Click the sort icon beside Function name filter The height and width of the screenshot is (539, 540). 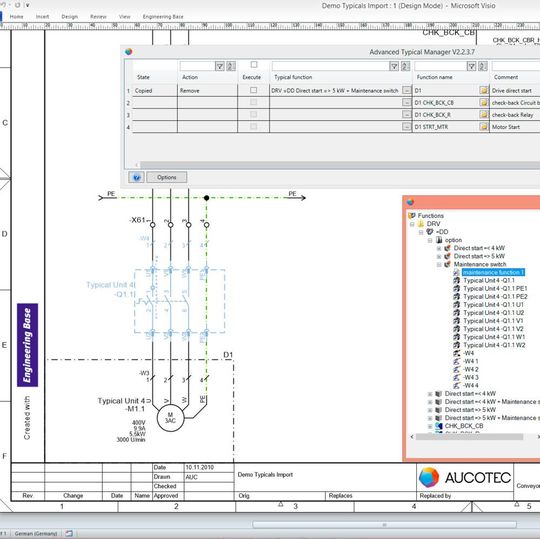pos(483,66)
